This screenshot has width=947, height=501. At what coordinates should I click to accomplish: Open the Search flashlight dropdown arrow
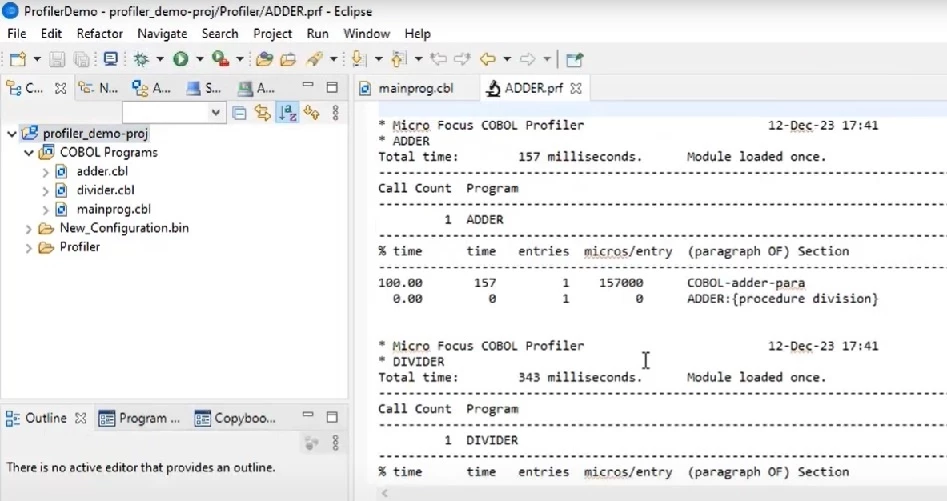333,59
